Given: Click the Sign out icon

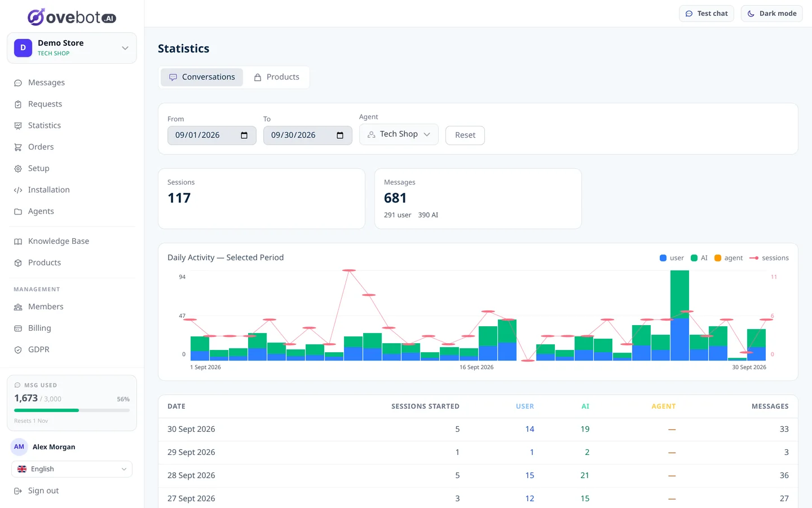Looking at the screenshot, I should pos(18,491).
